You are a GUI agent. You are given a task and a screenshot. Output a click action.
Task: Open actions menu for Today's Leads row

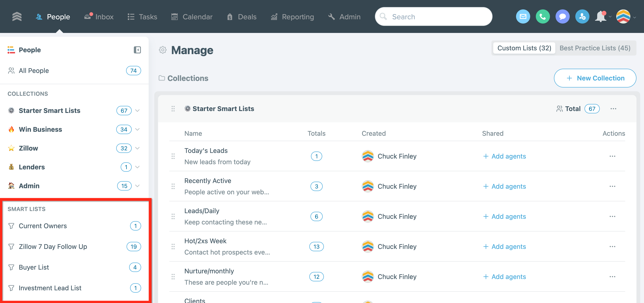click(x=612, y=156)
